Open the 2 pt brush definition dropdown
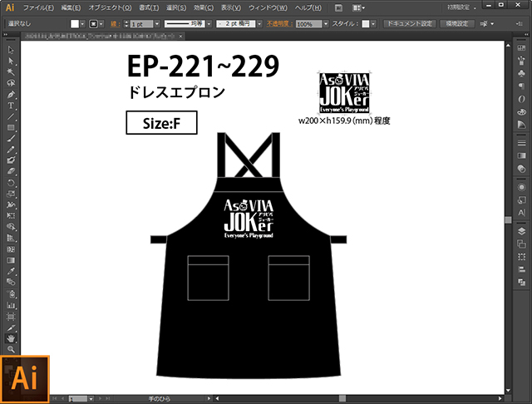Image resolution: width=532 pixels, height=404 pixels. coord(259,24)
